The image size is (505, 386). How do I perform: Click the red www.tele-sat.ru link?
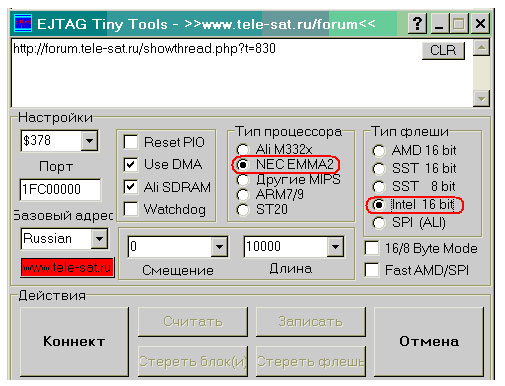(x=67, y=267)
